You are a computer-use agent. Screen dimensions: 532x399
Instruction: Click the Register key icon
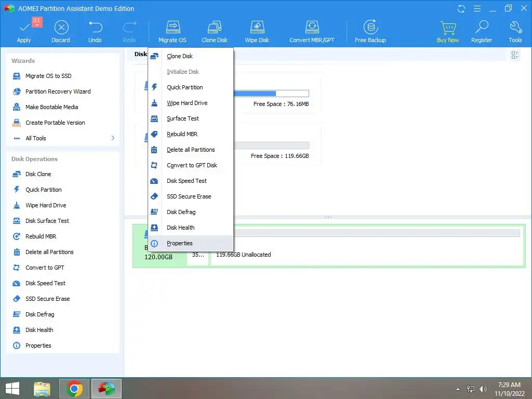[482, 27]
